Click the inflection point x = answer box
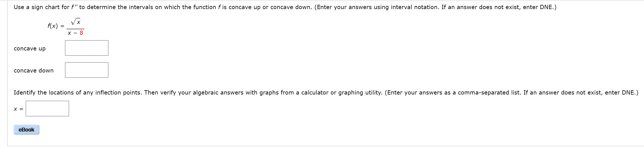Screen dimensions: 644x156 pos(47,108)
